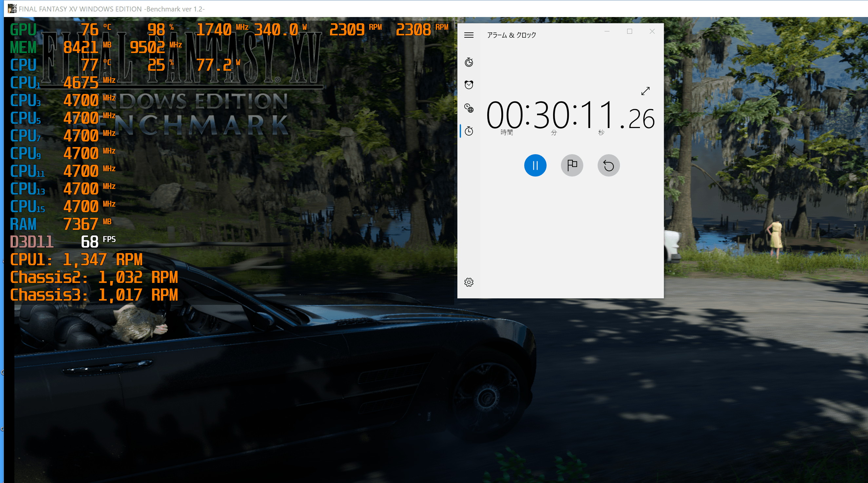Click the benchmark window title text
The height and width of the screenshot is (483, 868).
point(111,9)
